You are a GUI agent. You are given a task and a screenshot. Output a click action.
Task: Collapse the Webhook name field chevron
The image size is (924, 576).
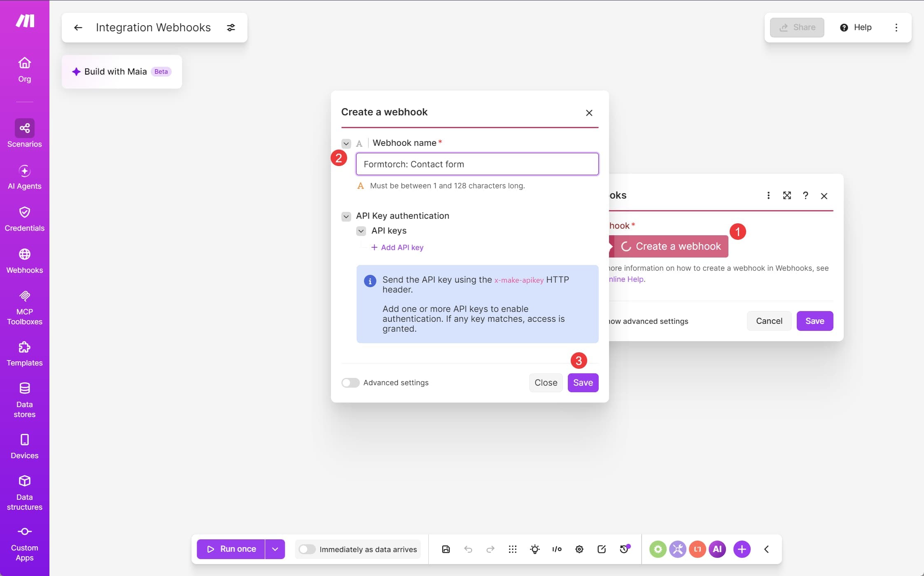[346, 144]
